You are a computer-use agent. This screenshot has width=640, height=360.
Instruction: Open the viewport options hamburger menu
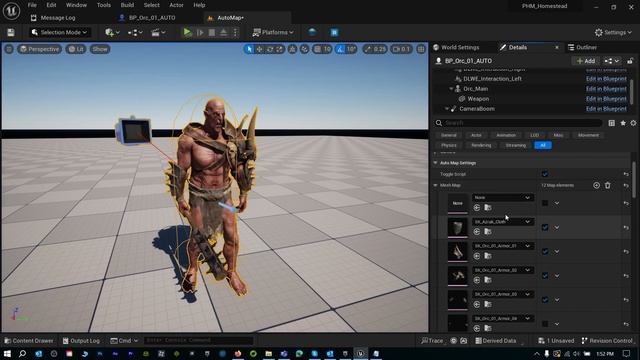pyautogui.click(x=9, y=49)
